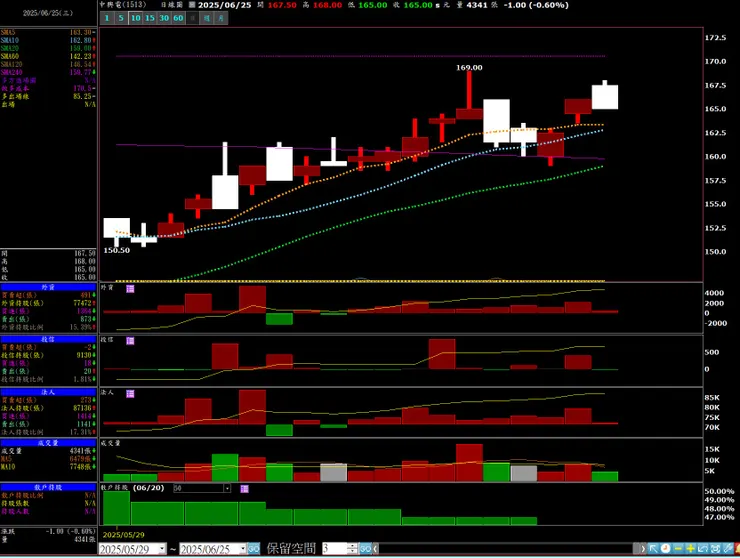Switch to the monthly (月) chart period
Screen dimensions: 740x558
coord(221,18)
